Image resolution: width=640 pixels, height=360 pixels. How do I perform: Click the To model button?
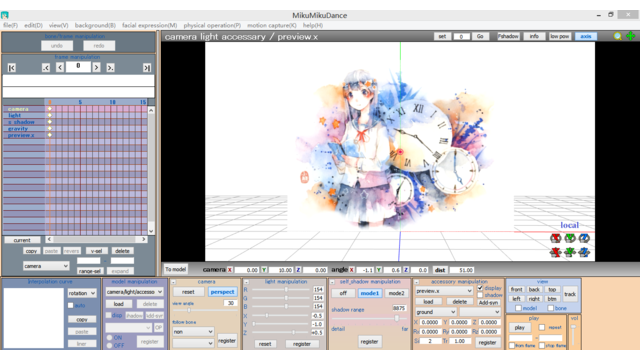(176, 269)
